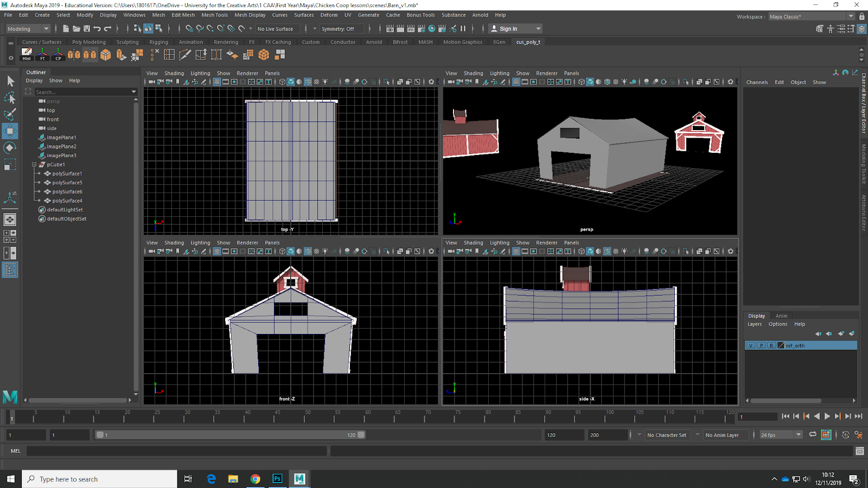
Task: Save the scene with the floppy disk icon
Action: [87, 29]
